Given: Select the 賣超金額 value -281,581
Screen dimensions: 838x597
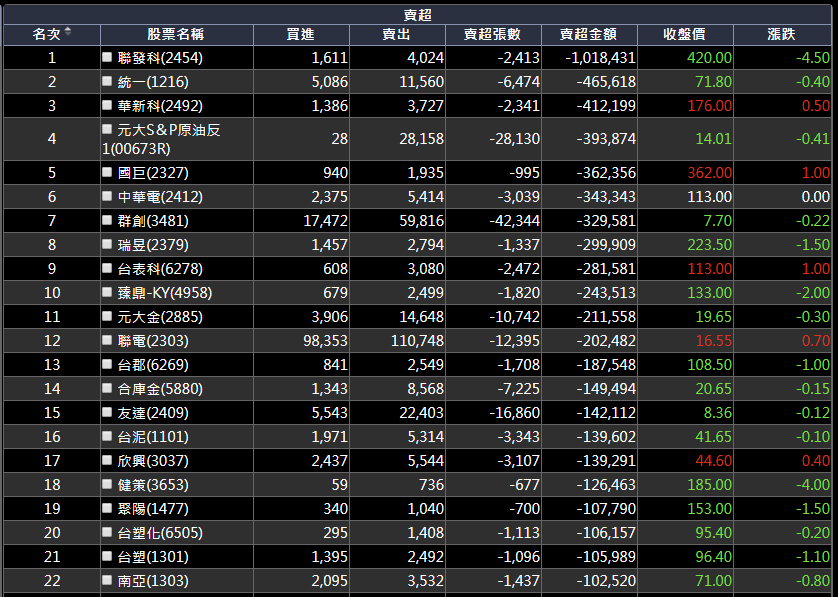Looking at the screenshot, I should tap(606, 269).
